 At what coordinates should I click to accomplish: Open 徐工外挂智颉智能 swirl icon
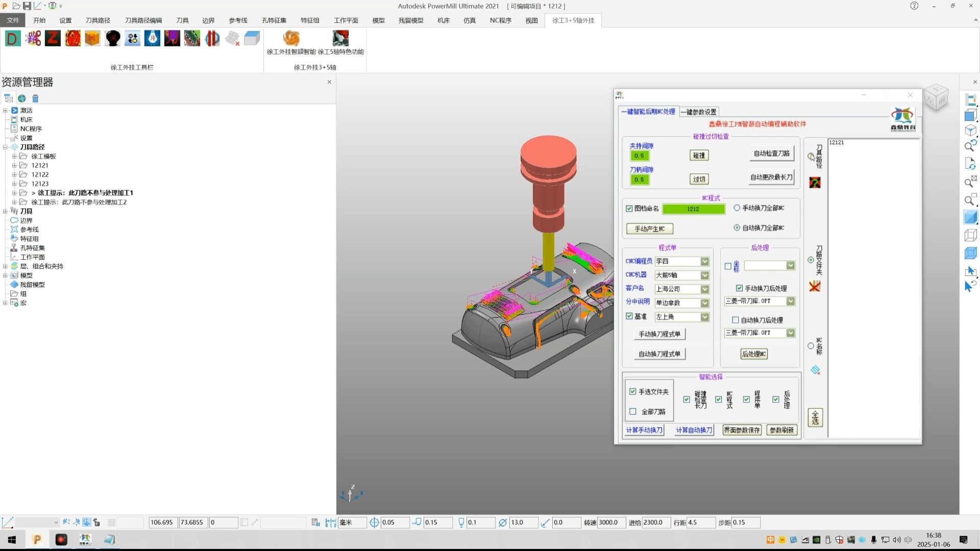coord(291,43)
